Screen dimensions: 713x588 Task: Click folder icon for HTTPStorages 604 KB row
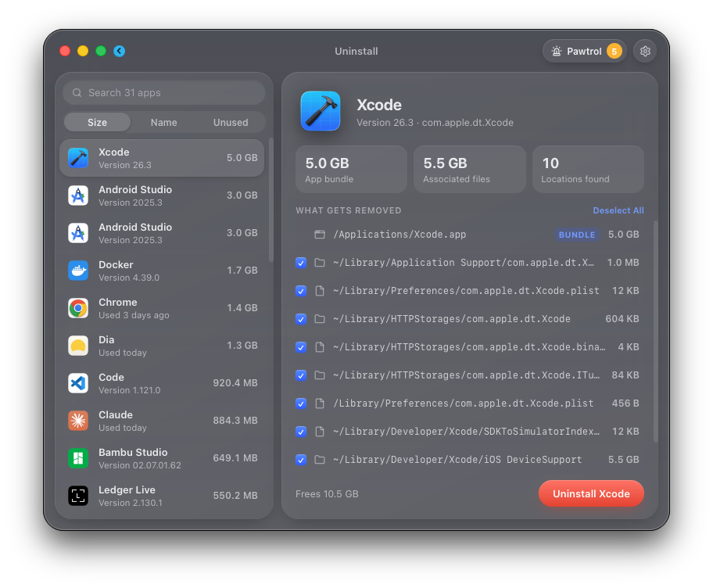pos(320,319)
